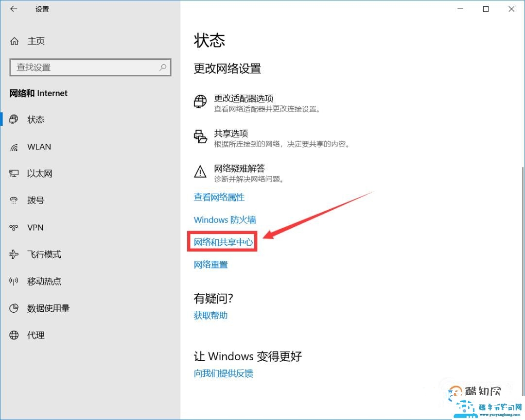The image size is (525, 420).
Task: Click the 状态 page heading text
Action: [209, 40]
